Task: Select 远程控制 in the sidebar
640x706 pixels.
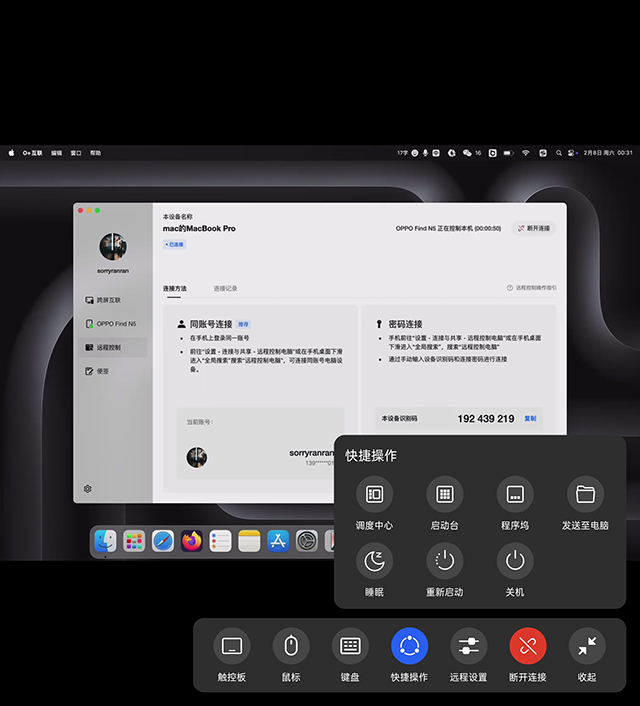Action: click(113, 347)
